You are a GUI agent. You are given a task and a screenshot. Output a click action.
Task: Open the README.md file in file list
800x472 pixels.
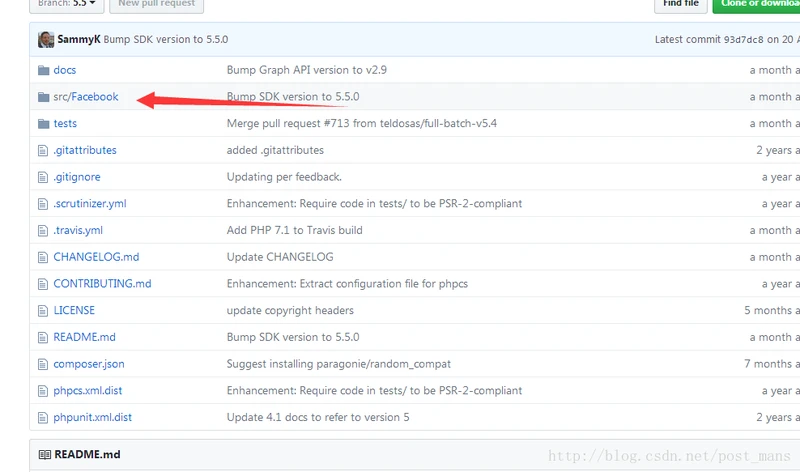85,337
